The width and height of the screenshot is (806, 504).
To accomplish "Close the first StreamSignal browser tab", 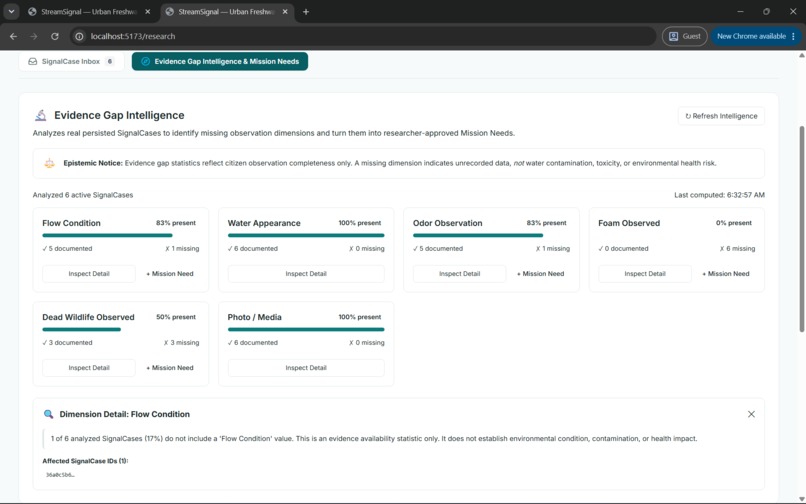I will (x=148, y=11).
